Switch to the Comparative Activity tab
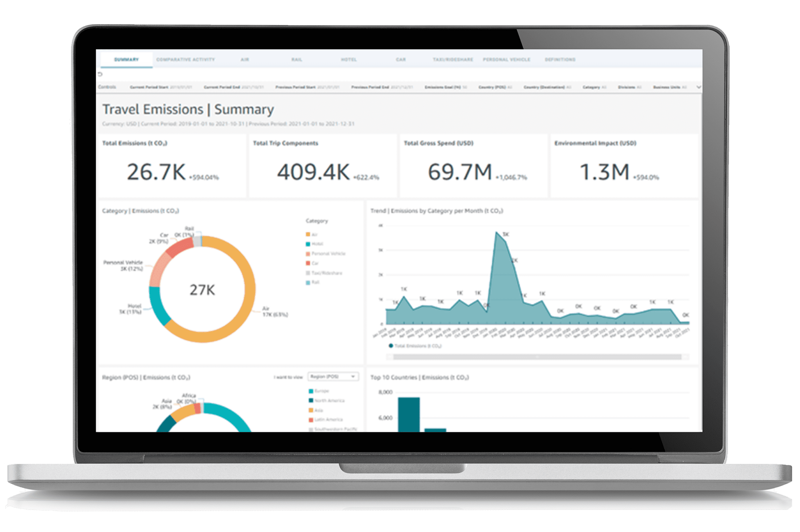800x532 pixels. [x=186, y=59]
